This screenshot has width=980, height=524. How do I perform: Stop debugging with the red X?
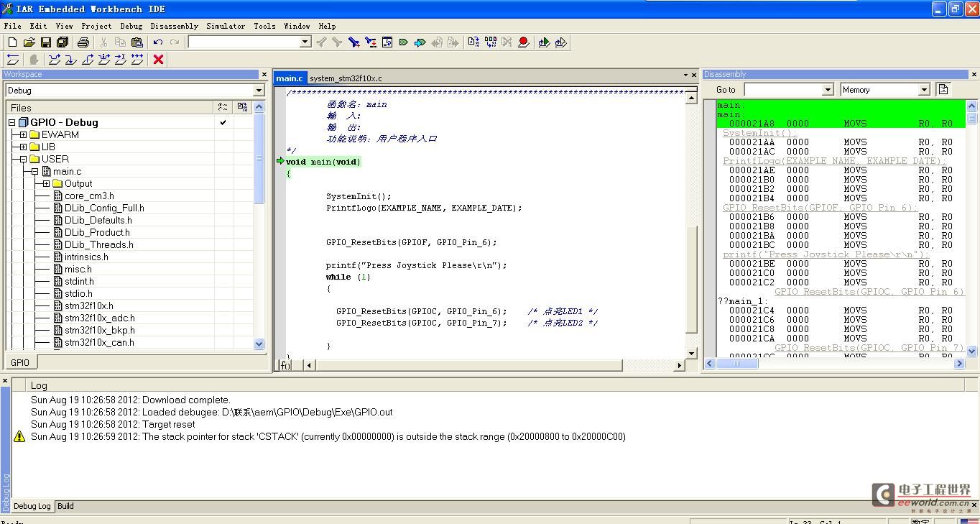pyautogui.click(x=158, y=60)
